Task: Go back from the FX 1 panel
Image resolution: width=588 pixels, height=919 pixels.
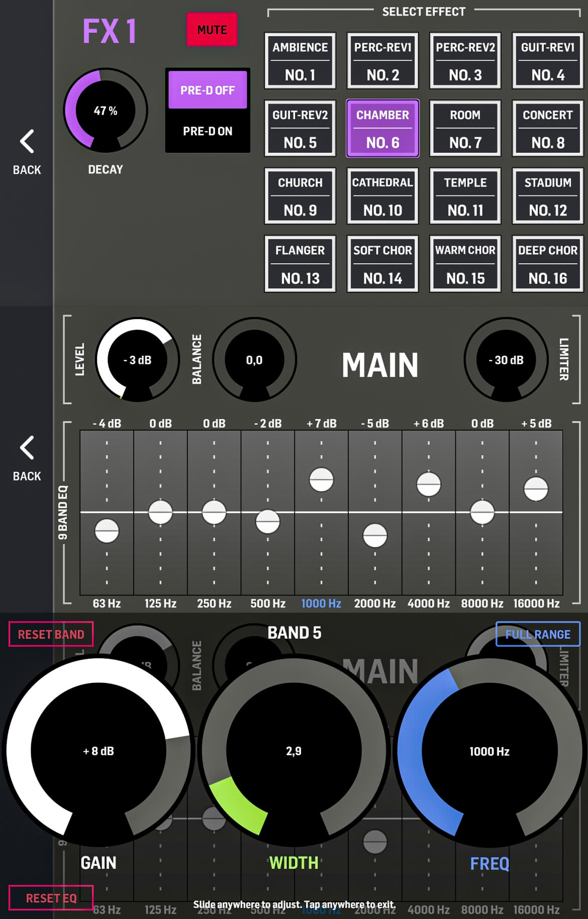Action: click(27, 152)
